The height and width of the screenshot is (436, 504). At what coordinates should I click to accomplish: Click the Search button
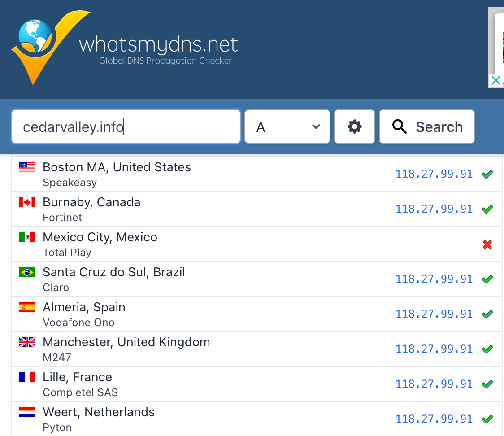pos(426,126)
